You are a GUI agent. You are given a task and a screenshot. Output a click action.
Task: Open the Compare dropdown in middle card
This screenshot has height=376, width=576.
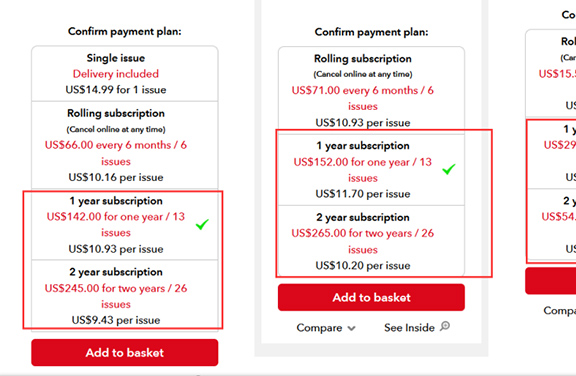click(326, 328)
